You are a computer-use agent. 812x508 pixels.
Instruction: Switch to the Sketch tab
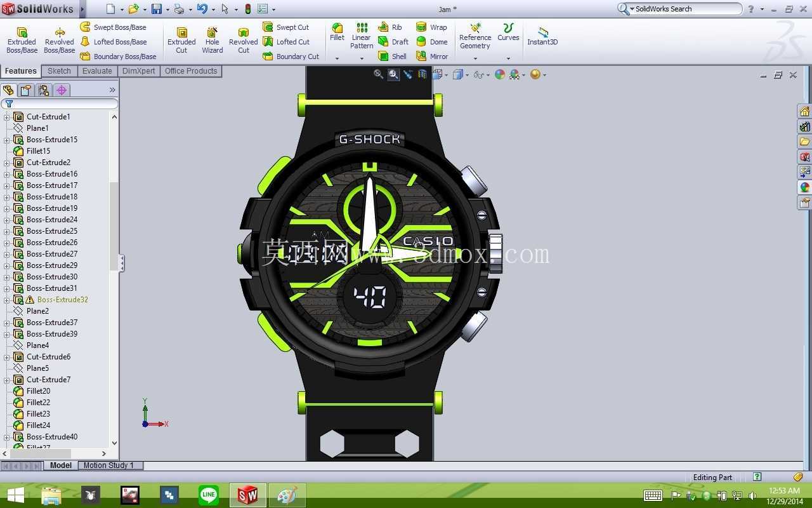59,71
